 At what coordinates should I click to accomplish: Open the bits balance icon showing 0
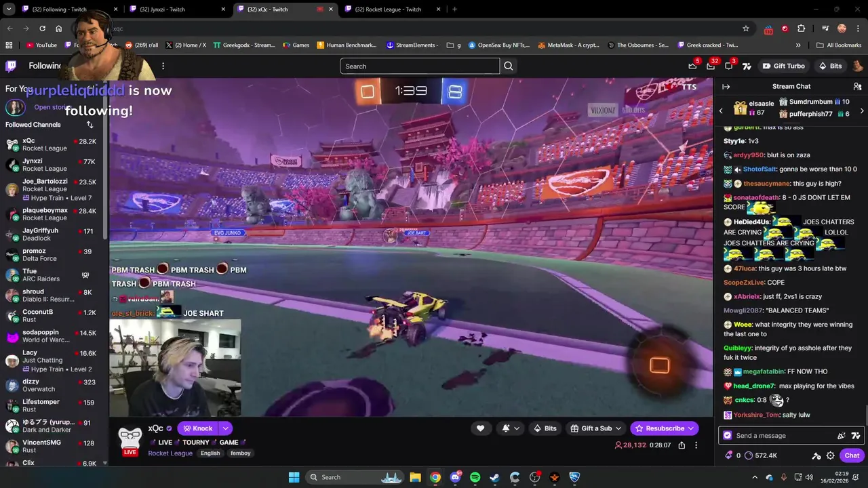[732, 455]
